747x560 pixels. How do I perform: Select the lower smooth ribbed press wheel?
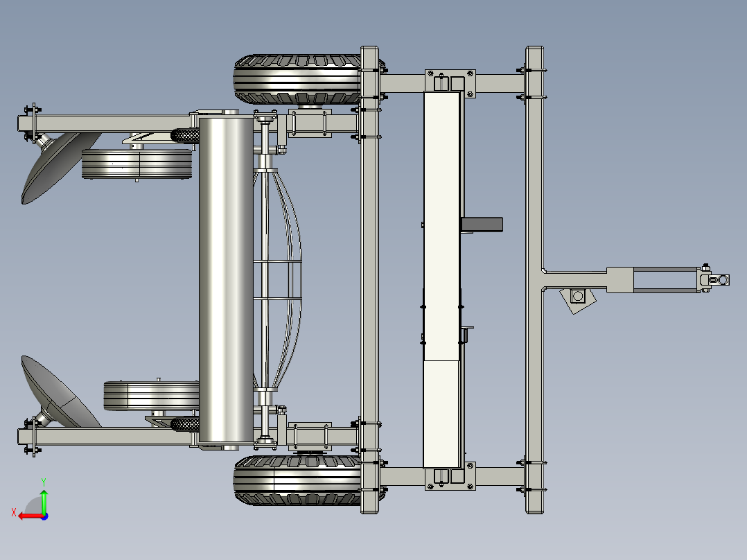tap(152, 396)
